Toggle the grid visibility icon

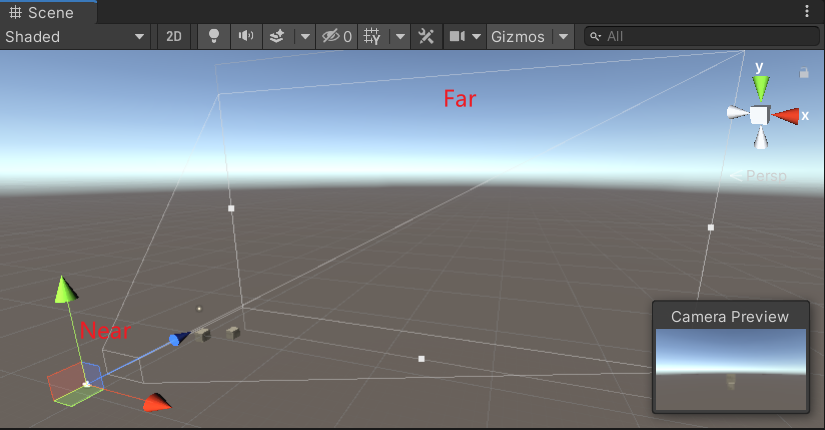[373, 37]
